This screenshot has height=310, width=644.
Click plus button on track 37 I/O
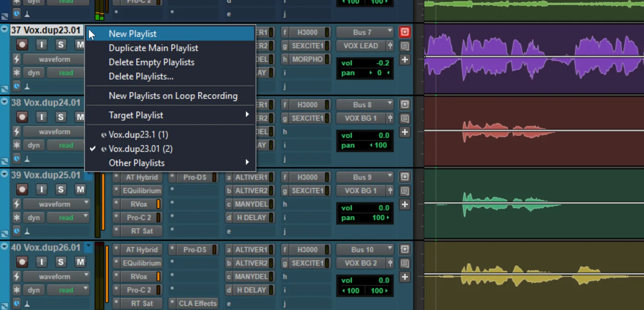pyautogui.click(x=405, y=60)
